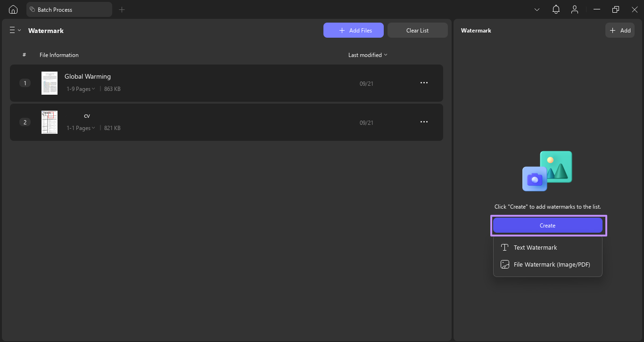This screenshot has width=644, height=342.
Task: Go to the Home screen
Action: [13, 9]
